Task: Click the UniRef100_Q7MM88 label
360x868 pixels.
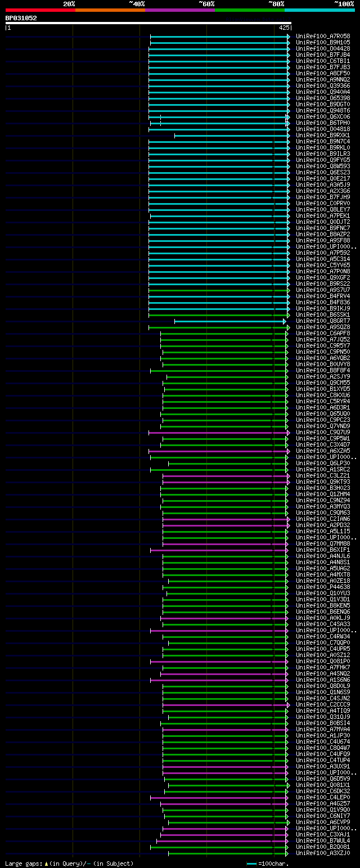Action: pos(323,543)
